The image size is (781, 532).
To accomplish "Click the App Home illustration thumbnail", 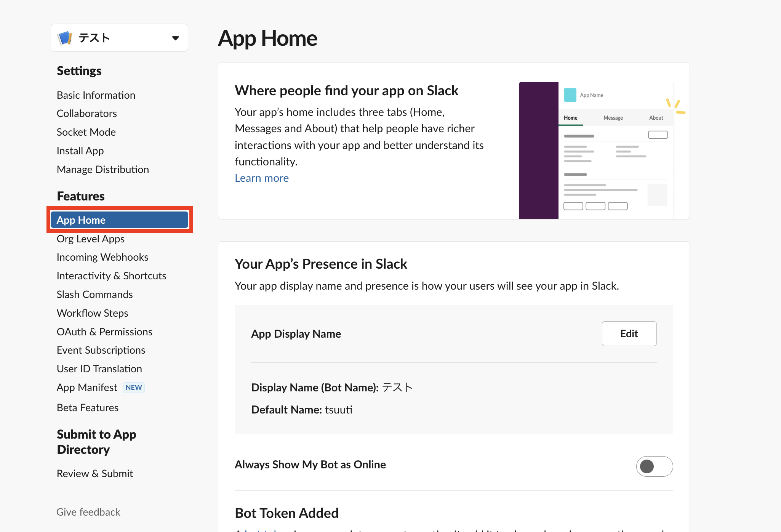I will click(596, 150).
